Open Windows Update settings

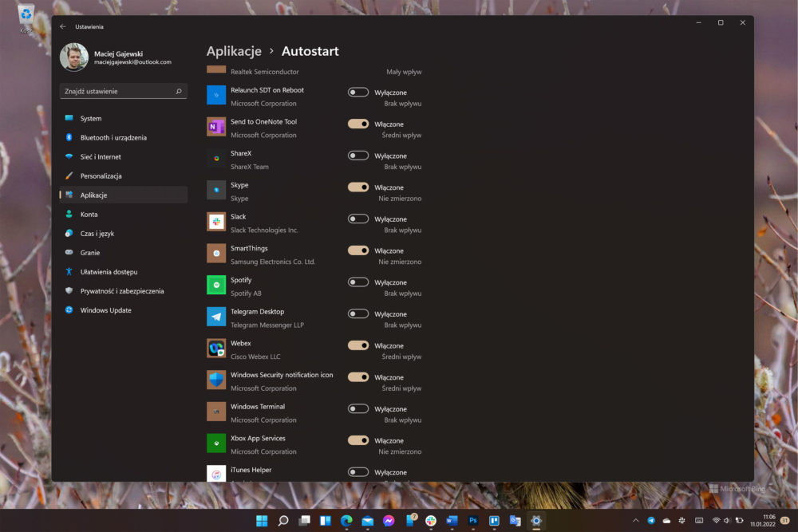point(124,310)
